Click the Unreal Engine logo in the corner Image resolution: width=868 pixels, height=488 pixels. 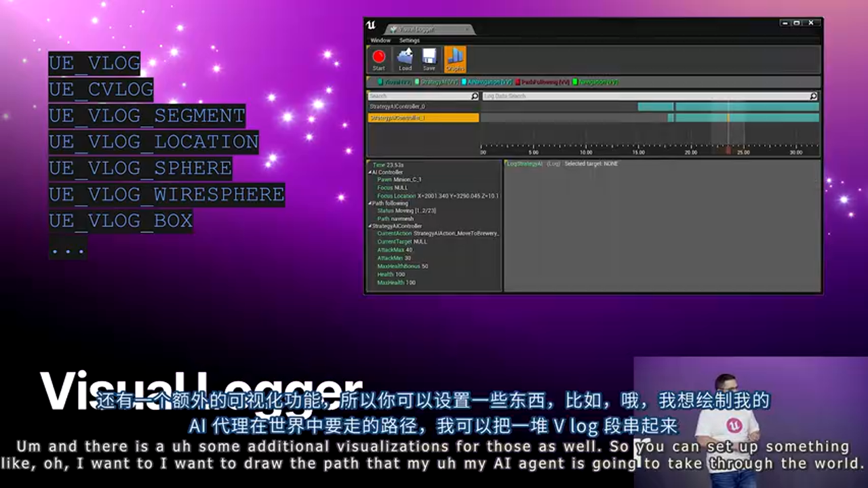371,24
